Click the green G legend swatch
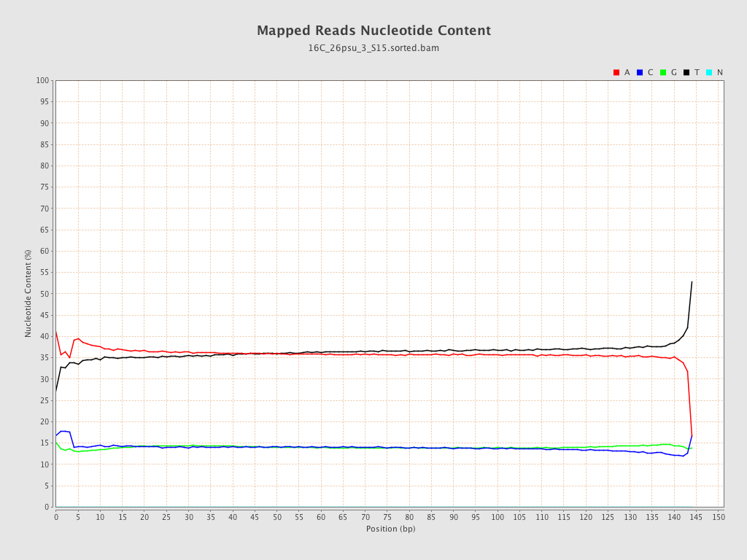This screenshot has width=747, height=560. (662, 72)
